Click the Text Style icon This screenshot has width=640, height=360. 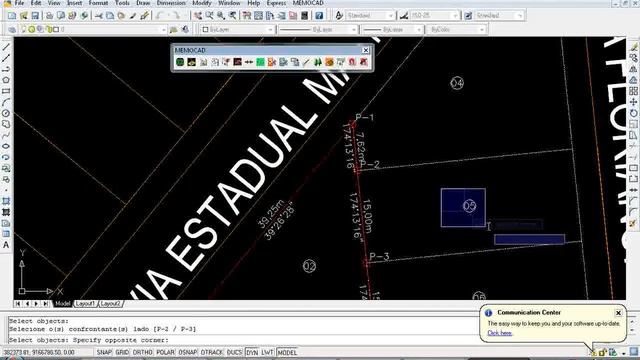tap(339, 16)
